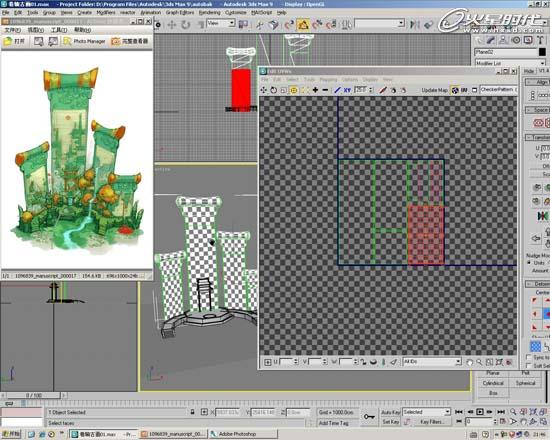This screenshot has width=550, height=440.
Task: Activate the Freeform Mode tool in Edit UVWs
Action: (294, 90)
